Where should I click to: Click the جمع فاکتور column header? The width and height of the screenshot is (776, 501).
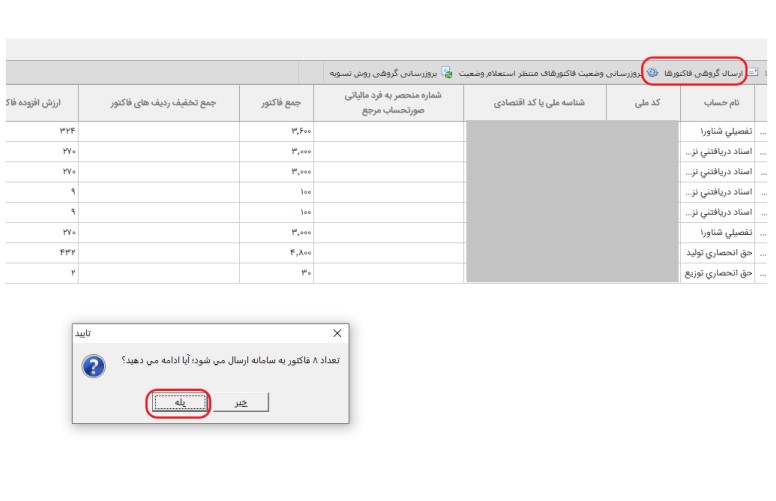(x=276, y=102)
